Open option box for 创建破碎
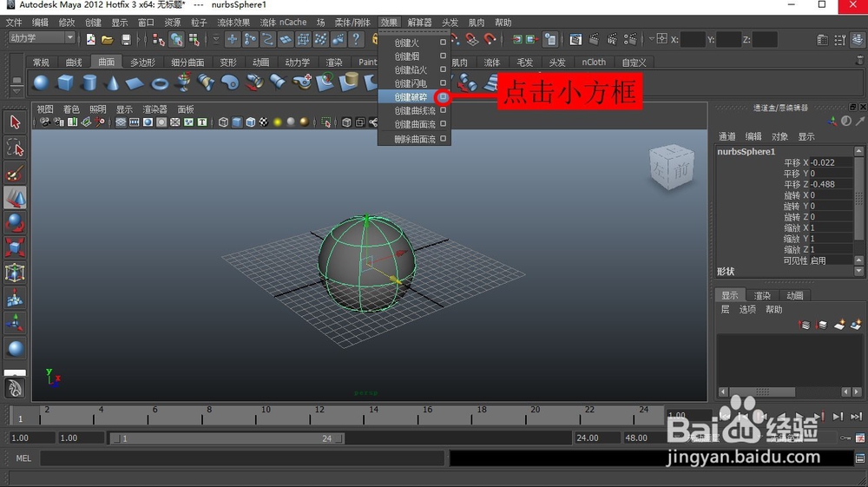868x487 pixels. [x=443, y=97]
